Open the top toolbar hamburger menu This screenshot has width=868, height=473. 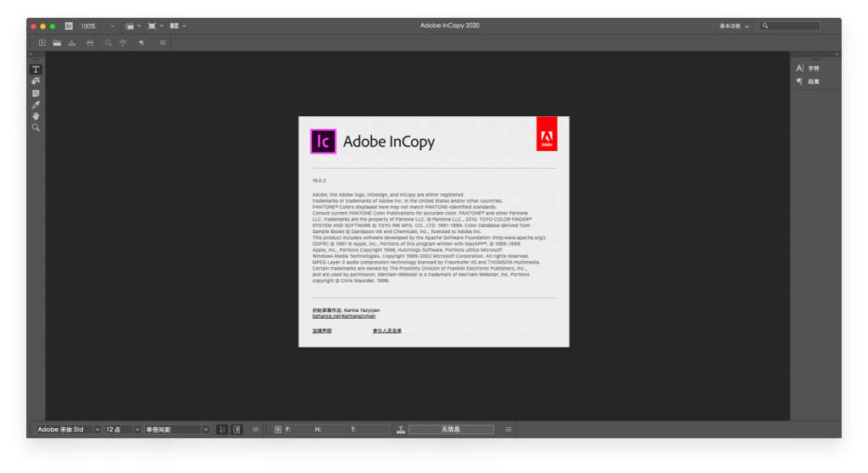click(163, 42)
